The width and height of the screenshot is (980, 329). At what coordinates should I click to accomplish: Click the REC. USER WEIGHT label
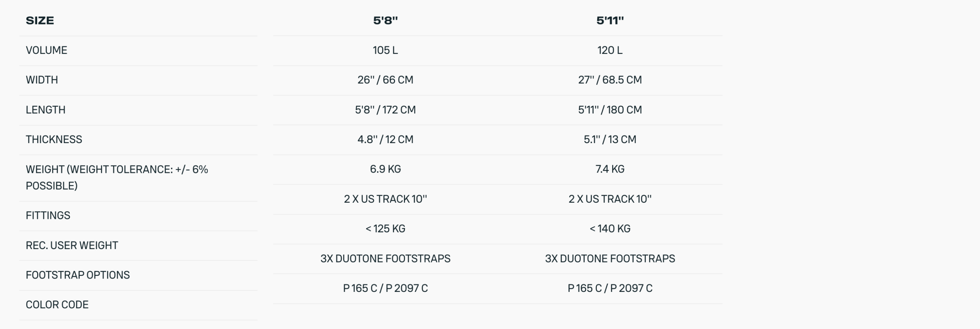pos(72,245)
